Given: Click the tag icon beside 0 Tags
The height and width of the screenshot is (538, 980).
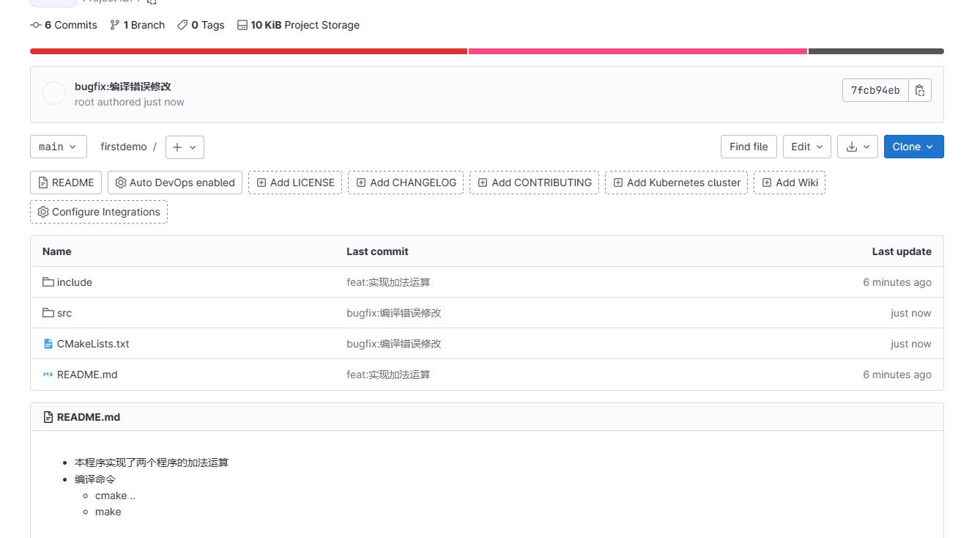Looking at the screenshot, I should point(182,25).
